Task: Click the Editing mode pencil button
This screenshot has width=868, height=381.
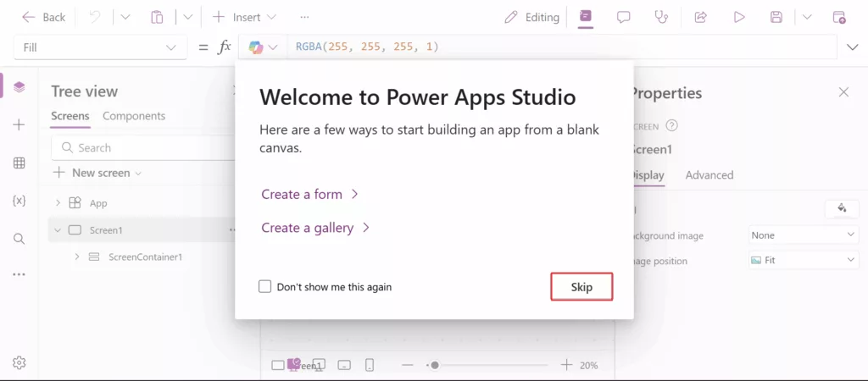Action: pos(531,17)
